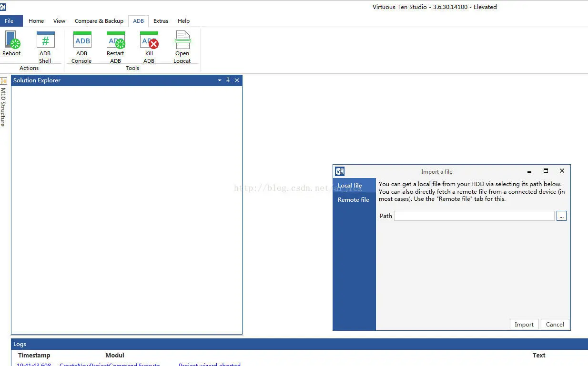The height and width of the screenshot is (366, 588).
Task: Open the ADB Shell tool
Action: pyautogui.click(x=45, y=47)
